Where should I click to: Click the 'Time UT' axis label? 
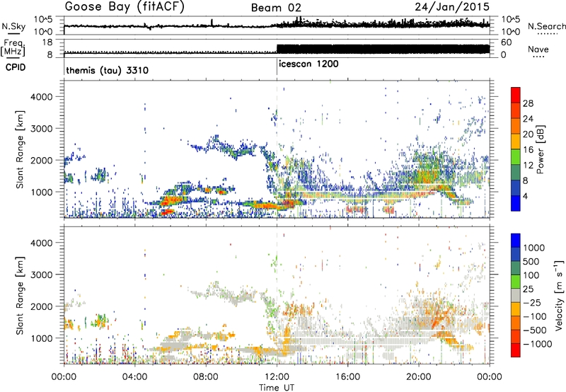[277, 388]
